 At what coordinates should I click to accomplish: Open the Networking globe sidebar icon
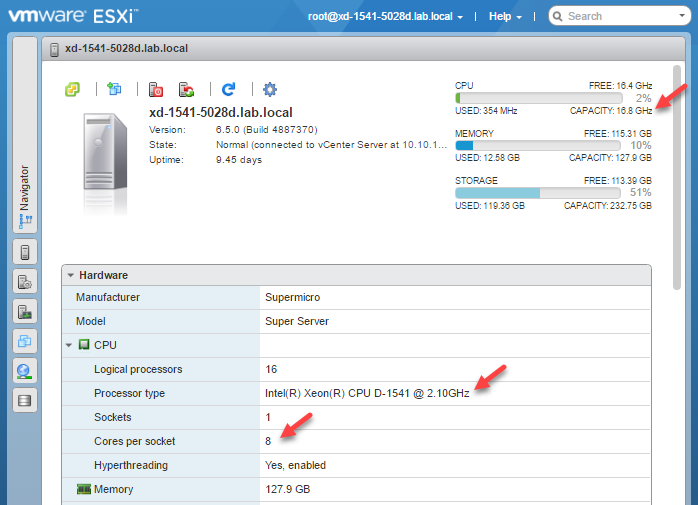(x=25, y=371)
